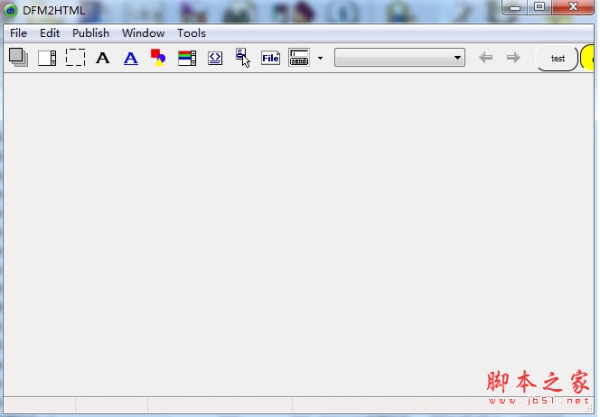This screenshot has height=417, width=600.
Task: Click the underlined blue A link icon
Action: point(131,58)
